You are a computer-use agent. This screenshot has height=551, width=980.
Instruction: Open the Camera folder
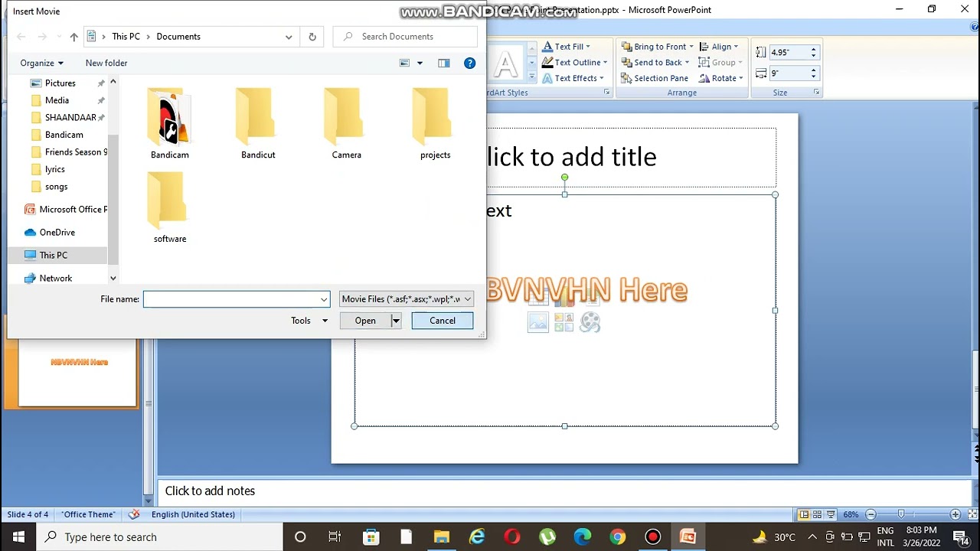tap(346, 123)
